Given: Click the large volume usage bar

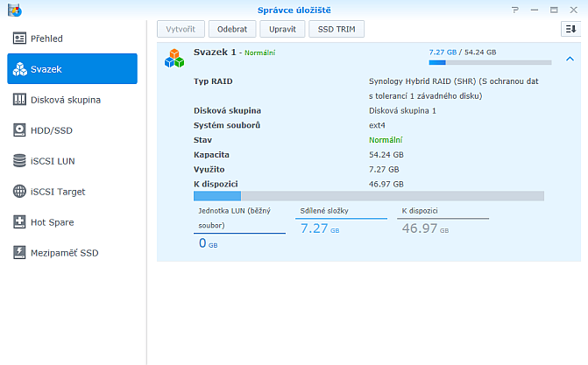Looking at the screenshot, I should 369,195.
